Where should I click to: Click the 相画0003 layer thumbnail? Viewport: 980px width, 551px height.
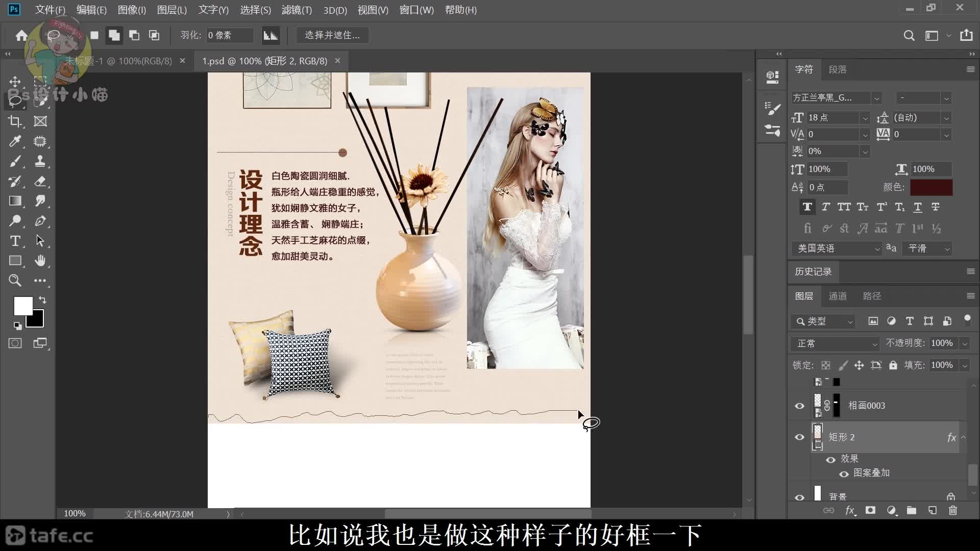[818, 406]
